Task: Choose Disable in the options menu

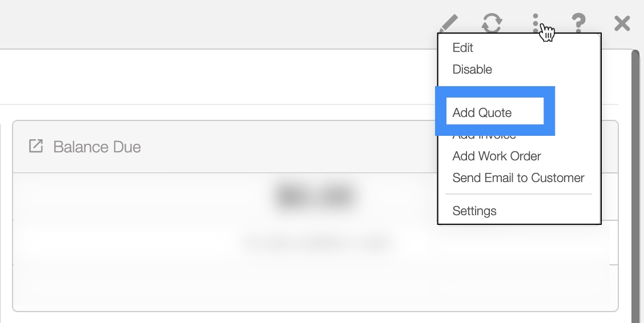Action: coord(472,70)
